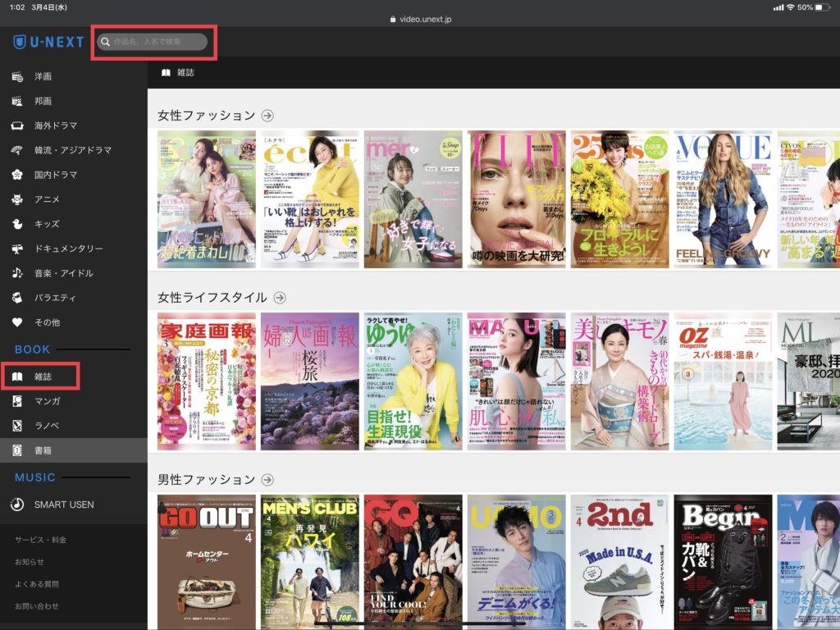This screenshot has width=840, height=630.
Task: Open the OZ magazine cover
Action: click(724, 381)
